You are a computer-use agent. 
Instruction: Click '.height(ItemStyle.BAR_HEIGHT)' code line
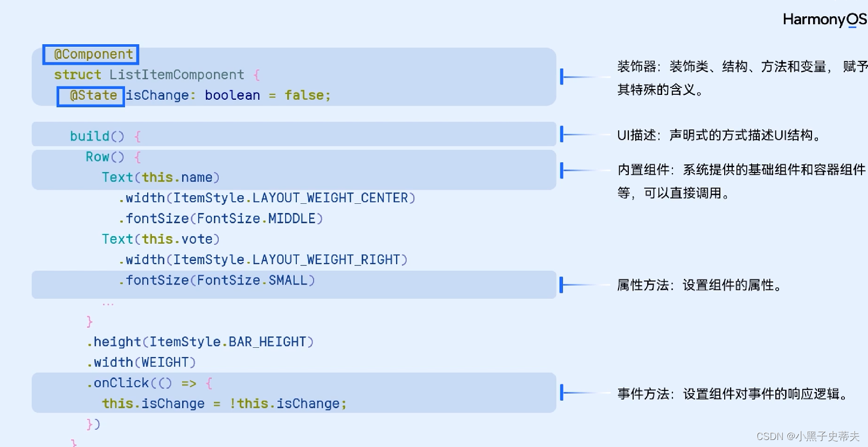tap(200, 342)
